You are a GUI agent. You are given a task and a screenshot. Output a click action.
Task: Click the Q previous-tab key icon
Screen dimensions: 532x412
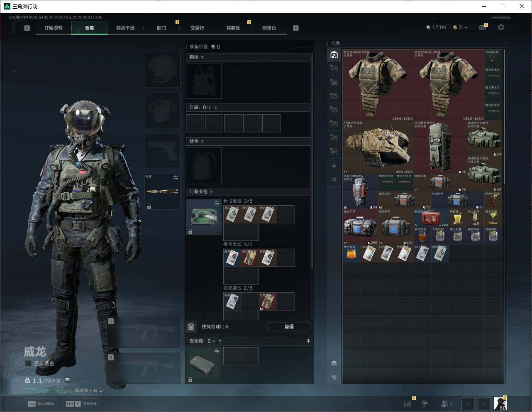(x=27, y=28)
